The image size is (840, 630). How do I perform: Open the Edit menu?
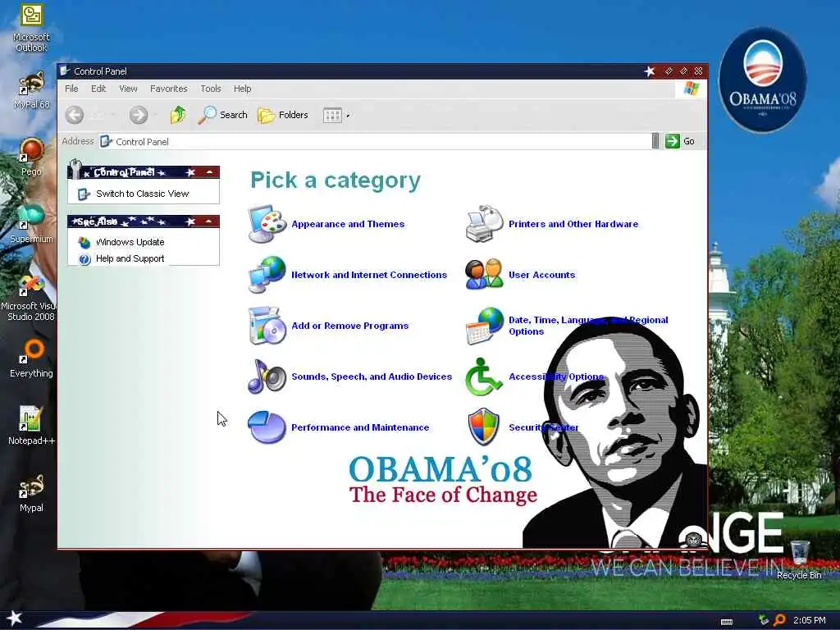(x=98, y=89)
